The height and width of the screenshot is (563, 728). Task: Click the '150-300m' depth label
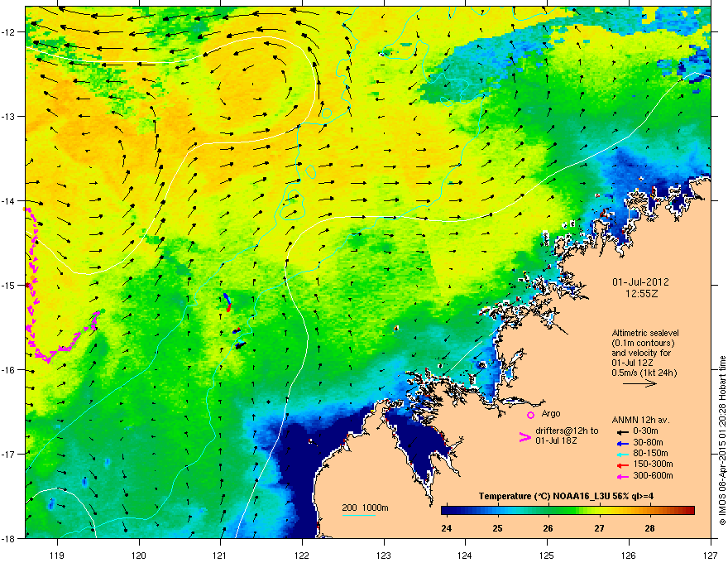[x=653, y=464]
